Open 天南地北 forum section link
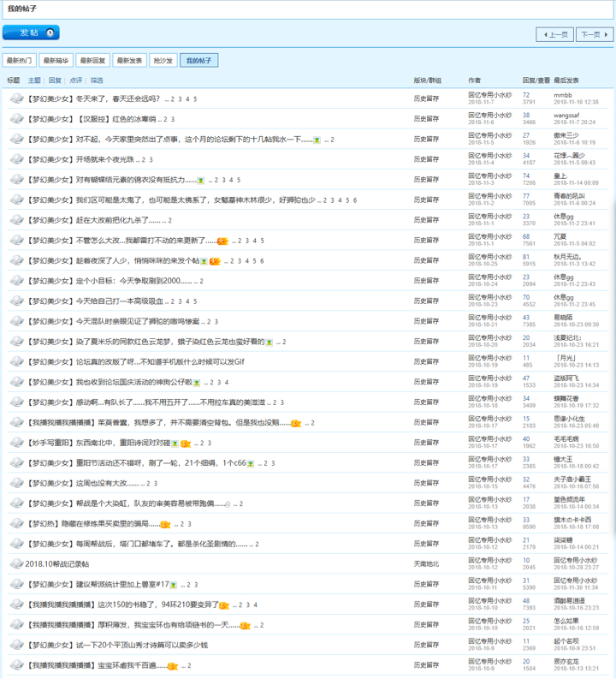Screen dimensions: 616x679 426,564
